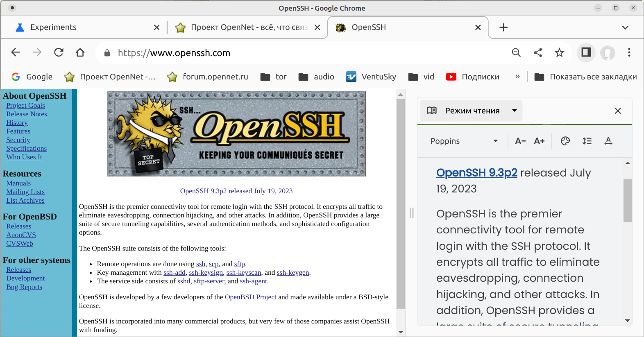Click the page scrollbar up arrow
The image size is (644, 337).
(401, 95)
